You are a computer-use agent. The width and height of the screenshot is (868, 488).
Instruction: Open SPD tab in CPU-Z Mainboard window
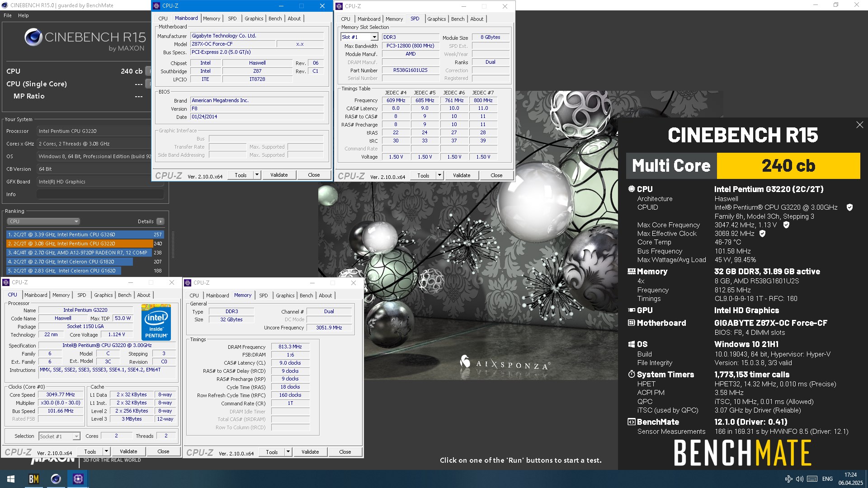tap(232, 19)
